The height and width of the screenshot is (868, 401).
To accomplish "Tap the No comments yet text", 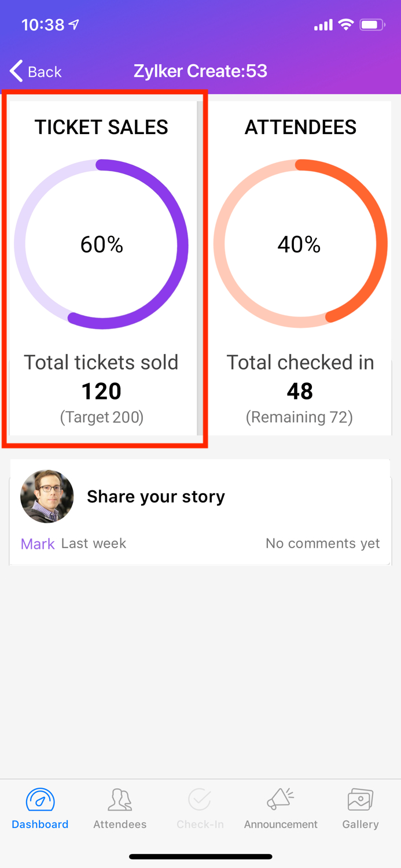I will pyautogui.click(x=322, y=544).
